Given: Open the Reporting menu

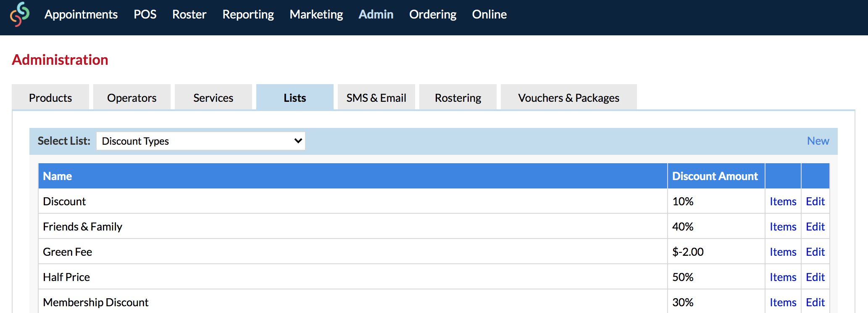Looking at the screenshot, I should 248,14.
